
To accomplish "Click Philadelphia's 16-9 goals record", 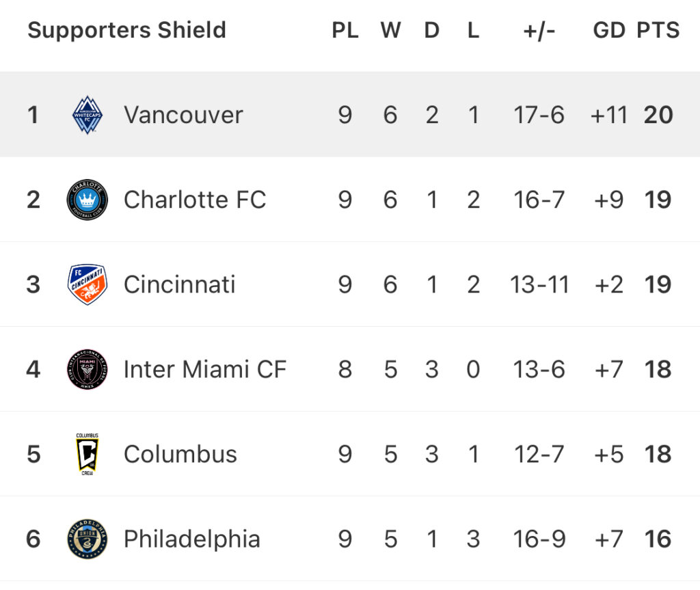I will click(x=539, y=539).
